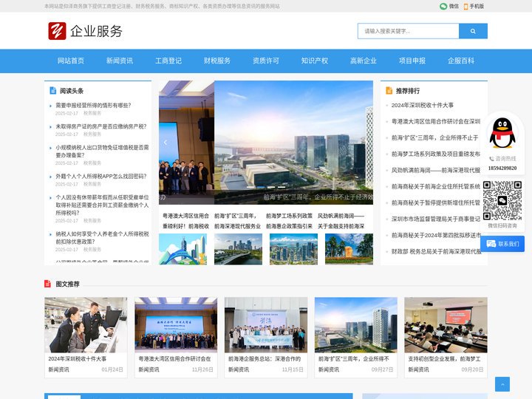Open ranking item 前海"扩区"三周年,企业所得不止于
Image resolution: width=532 pixels, height=399 pixels.
pos(435,137)
